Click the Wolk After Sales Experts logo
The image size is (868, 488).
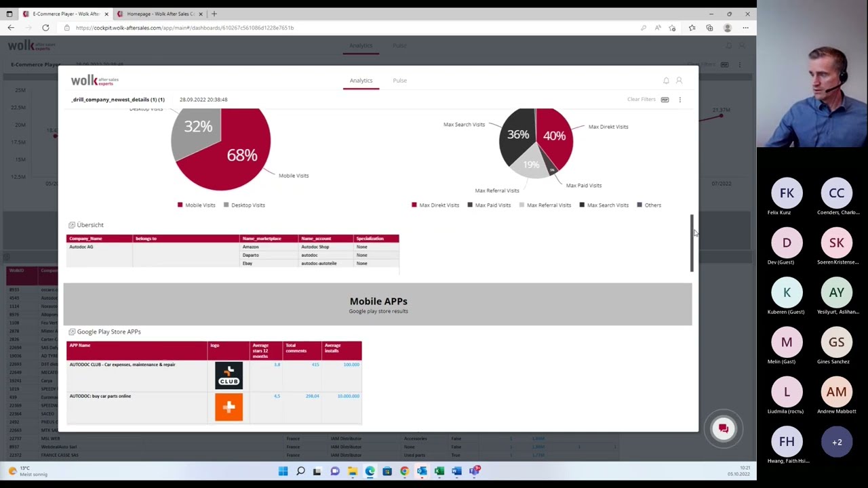pos(95,81)
